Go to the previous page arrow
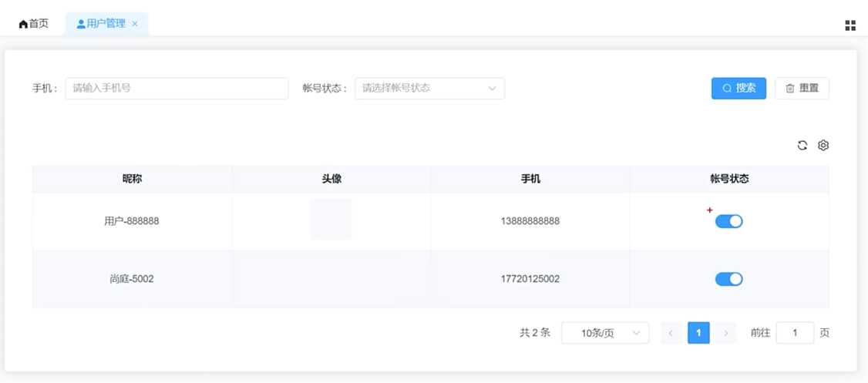The height and width of the screenshot is (383, 868). (x=671, y=333)
